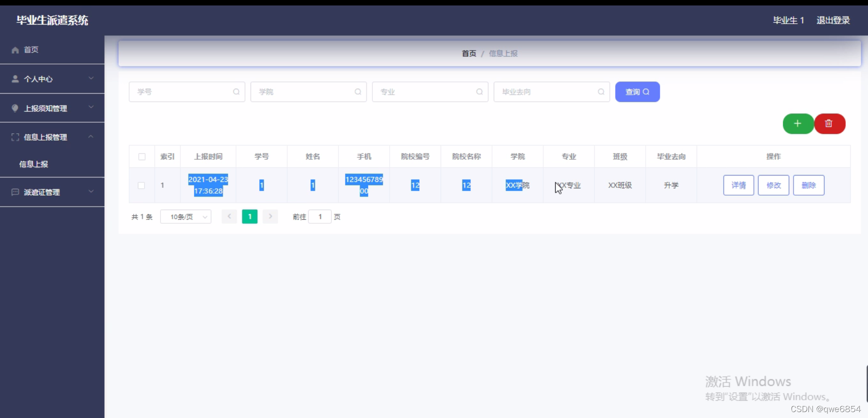Click the 信息上报管理 panel icon

click(15, 137)
